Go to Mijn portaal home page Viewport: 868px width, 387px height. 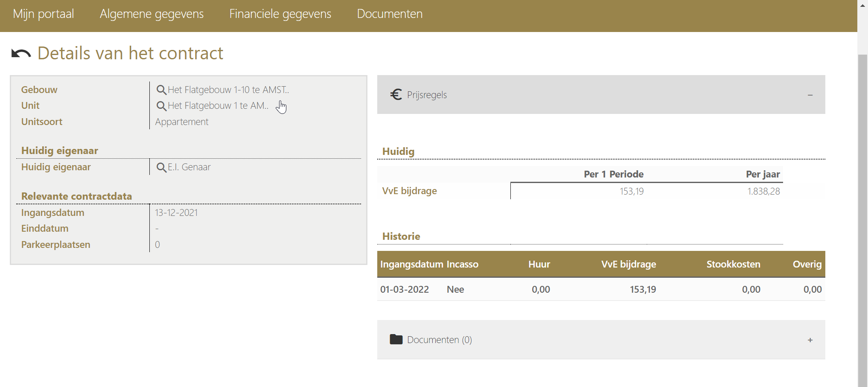click(x=43, y=14)
